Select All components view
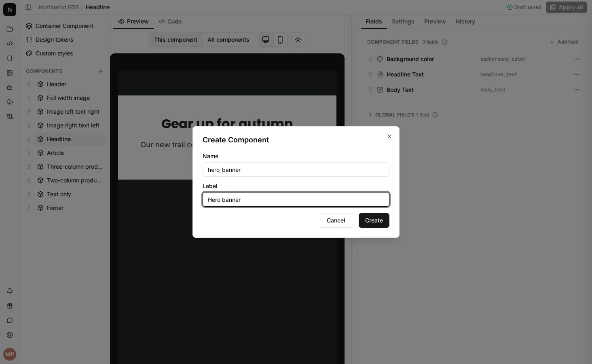592x364 pixels. [x=228, y=40]
